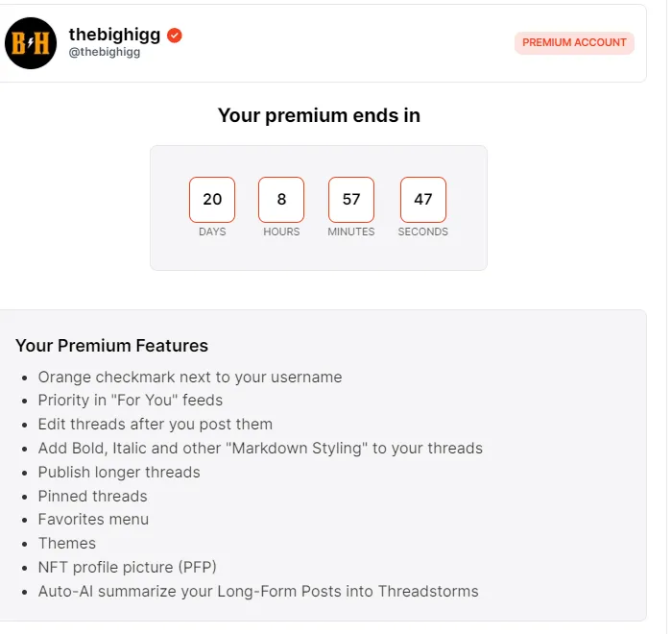Select 'Edit threads after you post them'
Image resolution: width=672 pixels, height=634 pixels.
(x=156, y=425)
